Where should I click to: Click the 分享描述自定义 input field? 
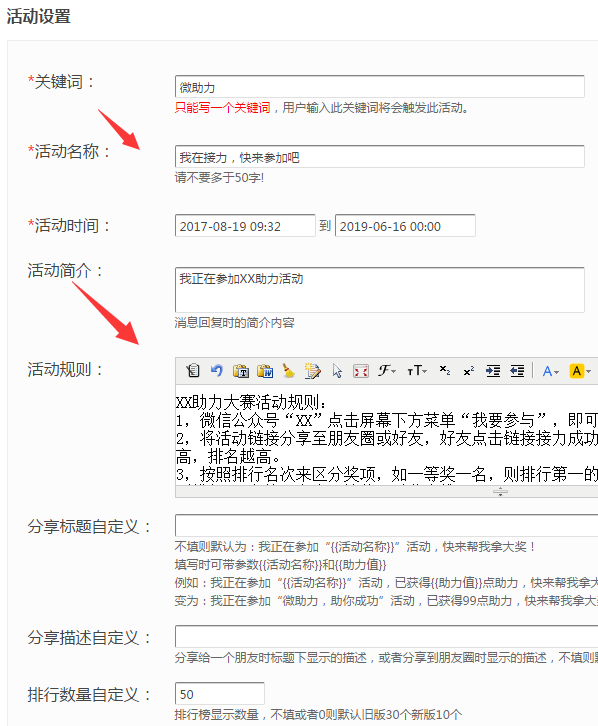pyautogui.click(x=386, y=636)
